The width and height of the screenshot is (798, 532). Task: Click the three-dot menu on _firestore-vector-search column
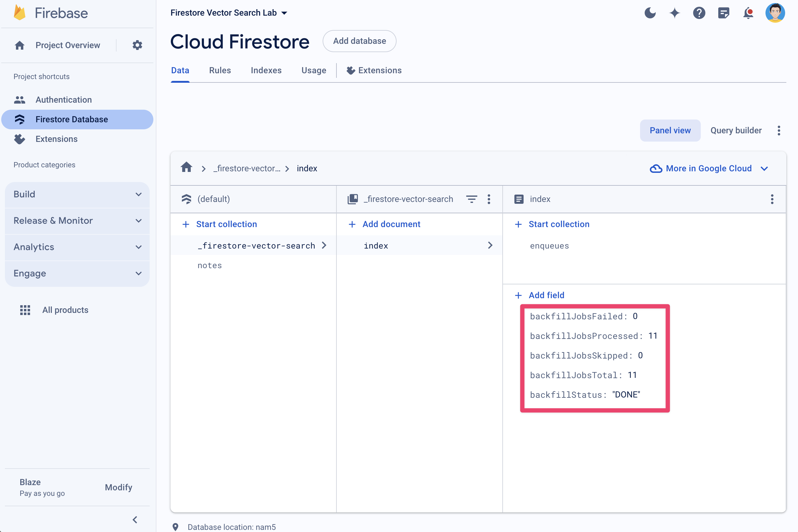pos(489,199)
